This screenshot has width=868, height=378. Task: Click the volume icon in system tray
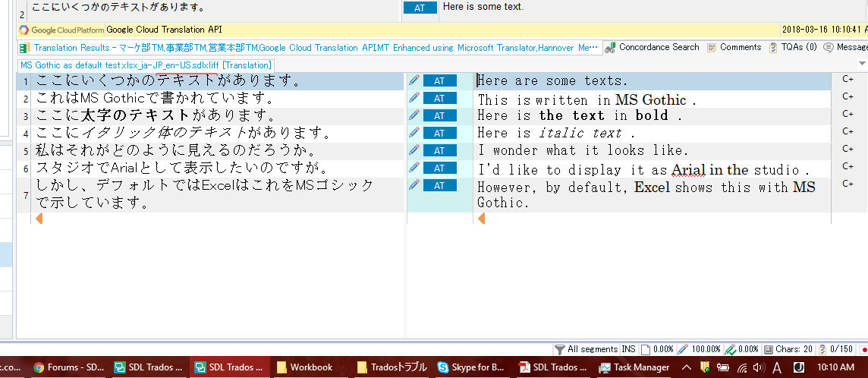pos(756,367)
